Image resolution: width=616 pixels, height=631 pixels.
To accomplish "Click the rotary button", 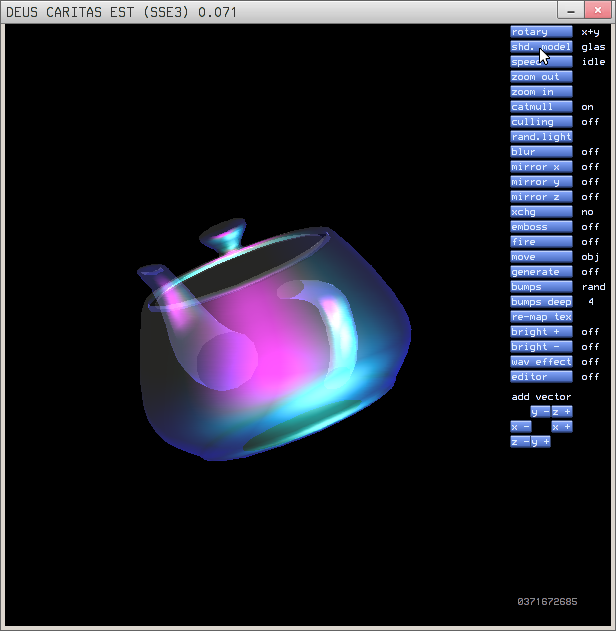I will click(x=541, y=32).
